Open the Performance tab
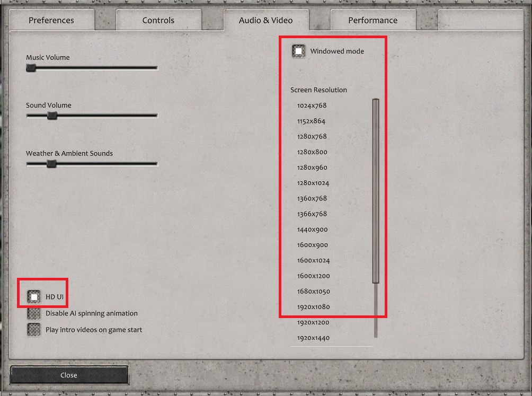This screenshot has height=396, width=532. click(x=373, y=21)
